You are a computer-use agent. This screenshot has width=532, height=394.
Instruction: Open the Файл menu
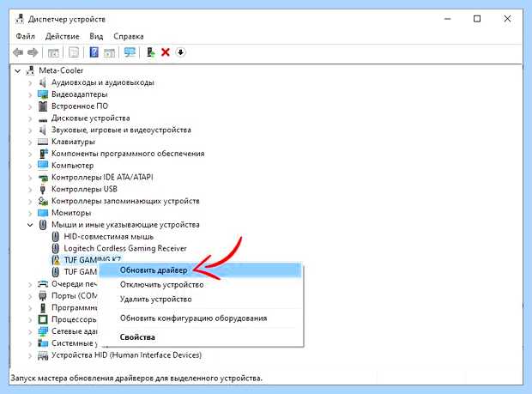(x=26, y=36)
